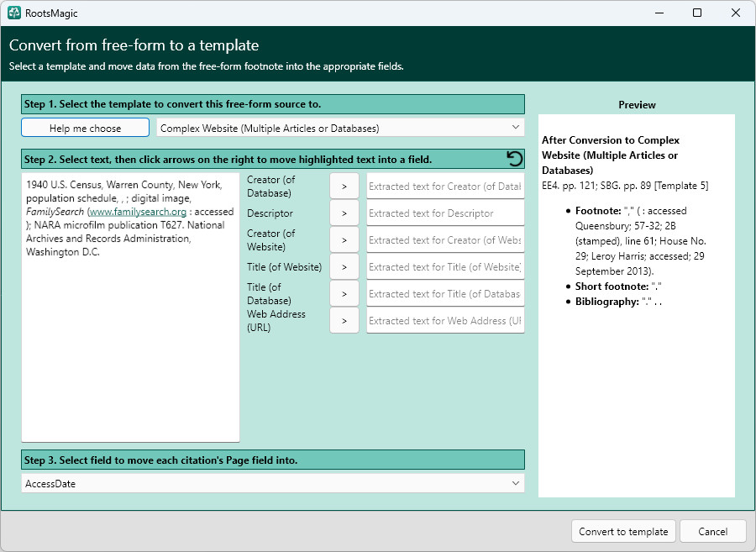The width and height of the screenshot is (756, 552).
Task: Click the reset undo arrow in Step 2
Action: coord(514,159)
